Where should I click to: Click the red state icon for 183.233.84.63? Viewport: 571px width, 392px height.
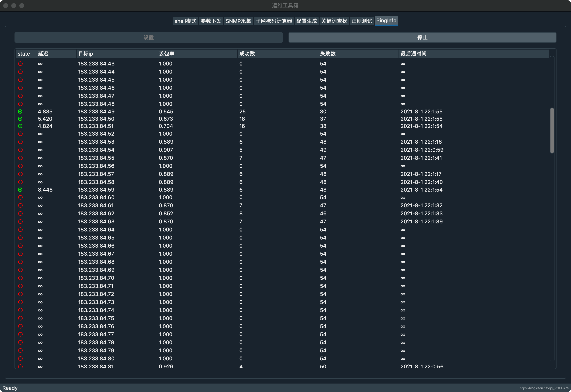tap(20, 222)
